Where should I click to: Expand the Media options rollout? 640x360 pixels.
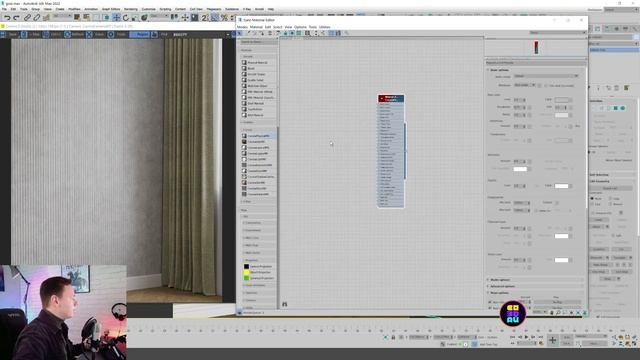488,280
